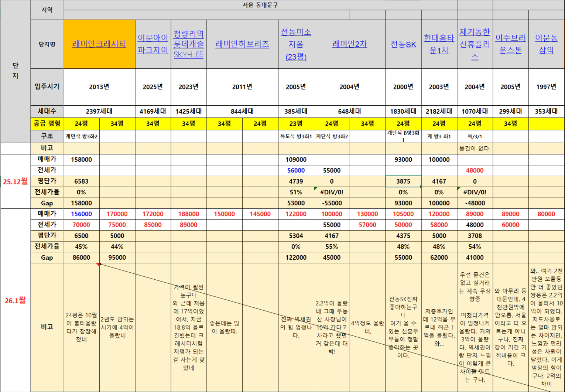The image size is (565, 392).
Task: Select the 물건이 없다. remark cell
Action: (x=475, y=149)
